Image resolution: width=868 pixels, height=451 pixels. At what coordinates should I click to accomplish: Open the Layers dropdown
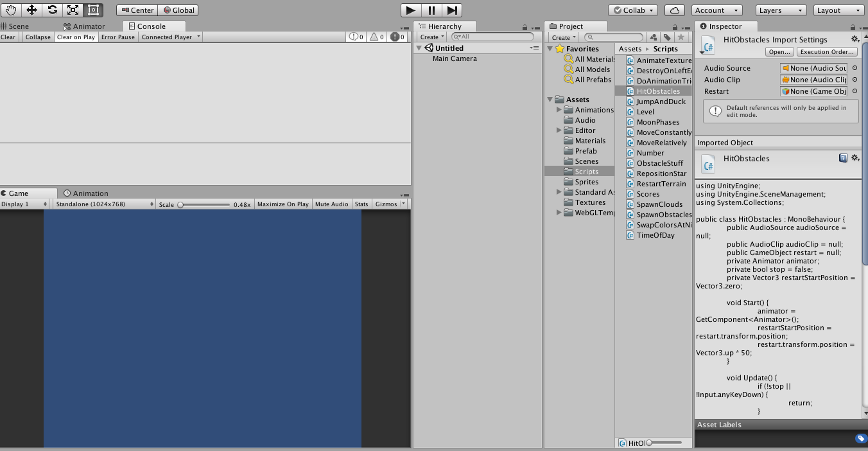point(780,10)
